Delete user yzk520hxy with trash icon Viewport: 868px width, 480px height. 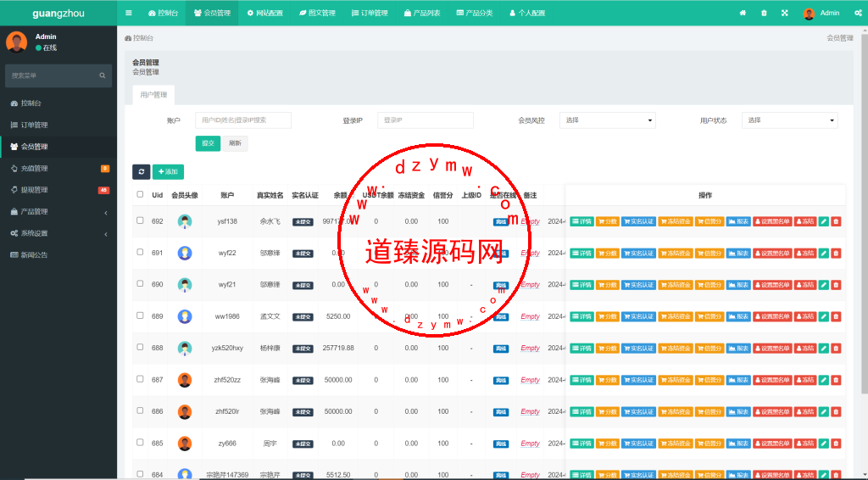pyautogui.click(x=836, y=349)
